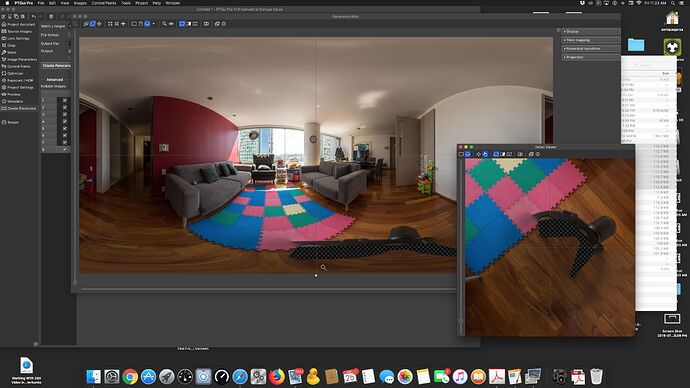Expand the Display panel section
The image size is (690, 388).
[x=591, y=32]
